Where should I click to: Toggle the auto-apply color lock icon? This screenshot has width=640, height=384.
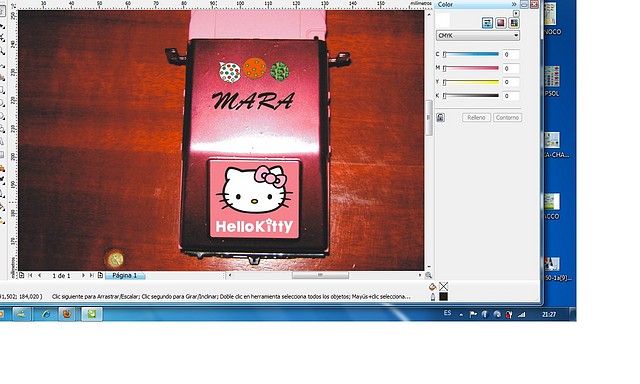[440, 118]
